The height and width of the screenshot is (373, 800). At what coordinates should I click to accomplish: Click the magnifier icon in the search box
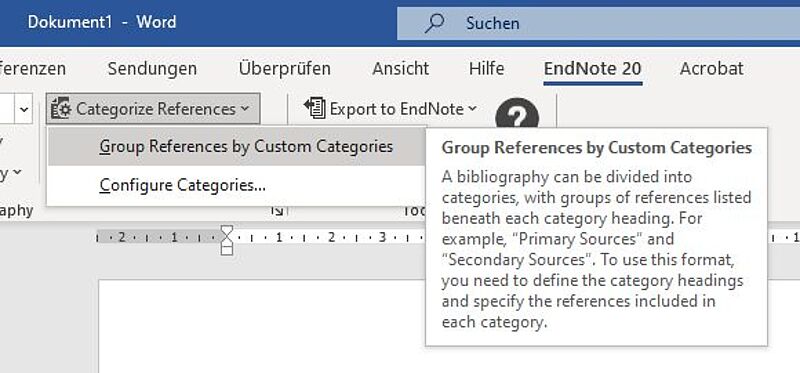pos(434,23)
